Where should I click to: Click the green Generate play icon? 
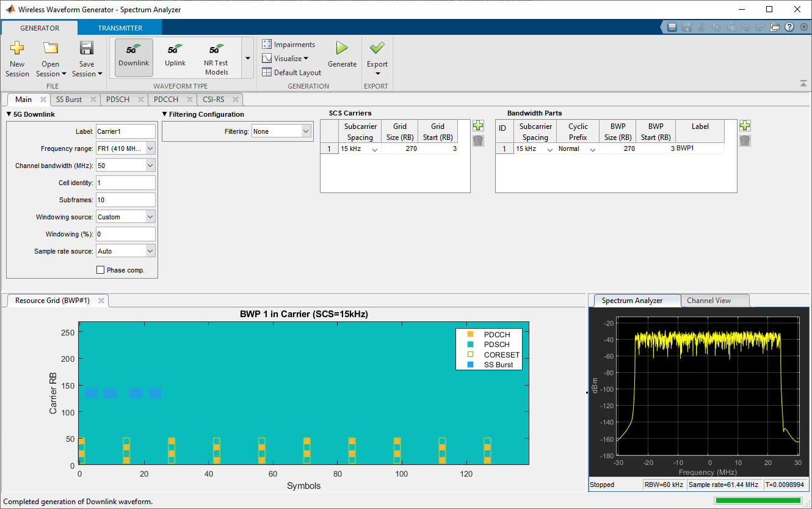click(342, 48)
